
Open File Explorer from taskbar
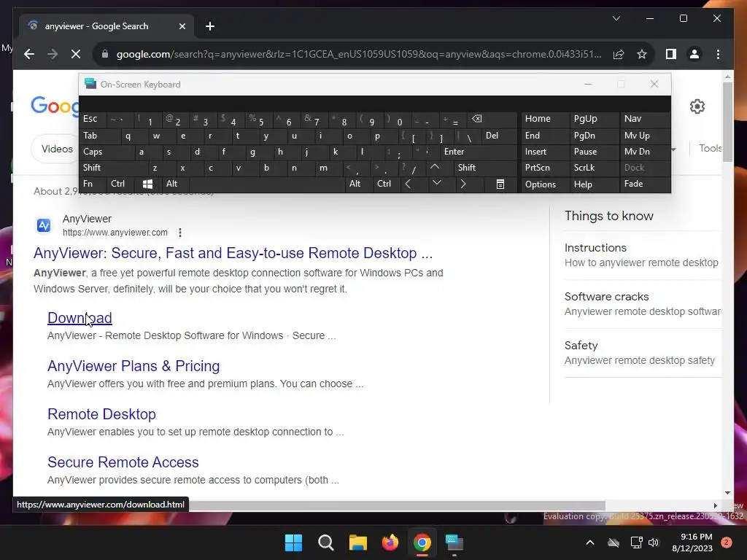click(357, 542)
